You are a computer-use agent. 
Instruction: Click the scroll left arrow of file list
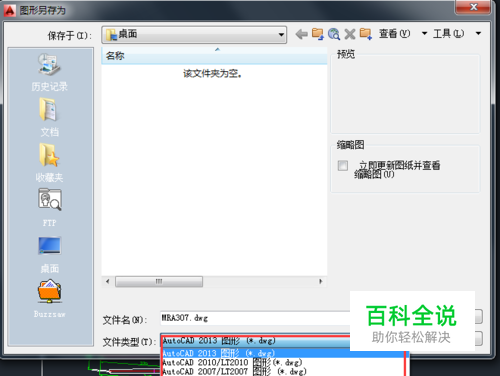tap(107, 281)
